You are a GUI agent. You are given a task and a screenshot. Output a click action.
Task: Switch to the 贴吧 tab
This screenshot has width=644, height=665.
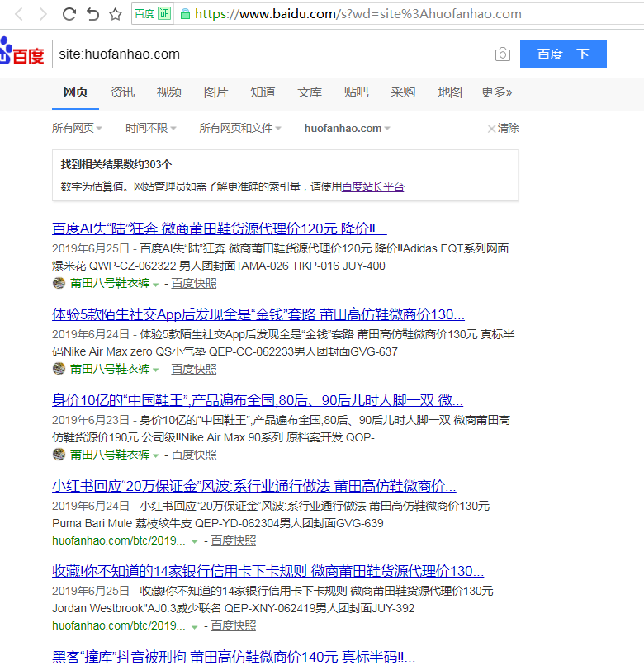coord(356,92)
